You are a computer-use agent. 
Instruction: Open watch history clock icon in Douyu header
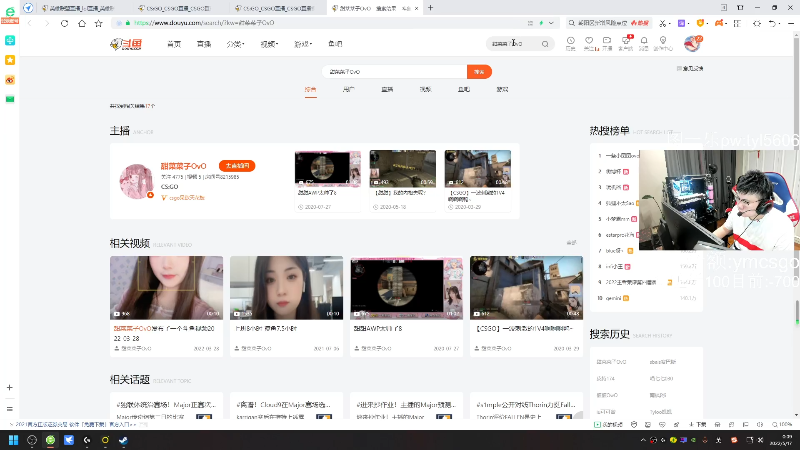pyautogui.click(x=570, y=43)
